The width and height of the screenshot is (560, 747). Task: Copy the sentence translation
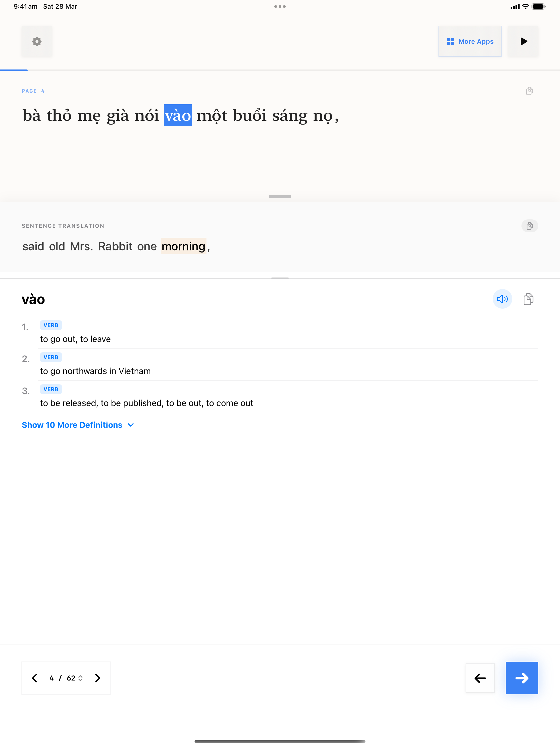point(529,226)
